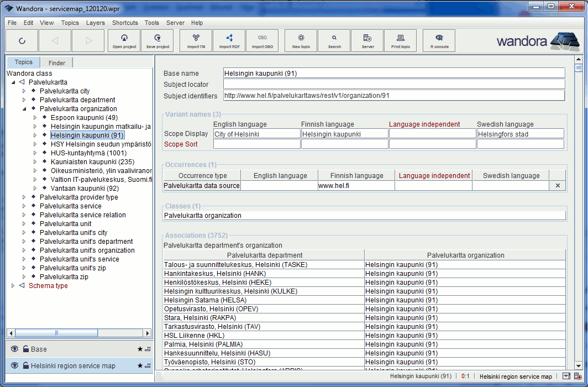Open the Layers menu
588x387 pixels.
point(95,23)
